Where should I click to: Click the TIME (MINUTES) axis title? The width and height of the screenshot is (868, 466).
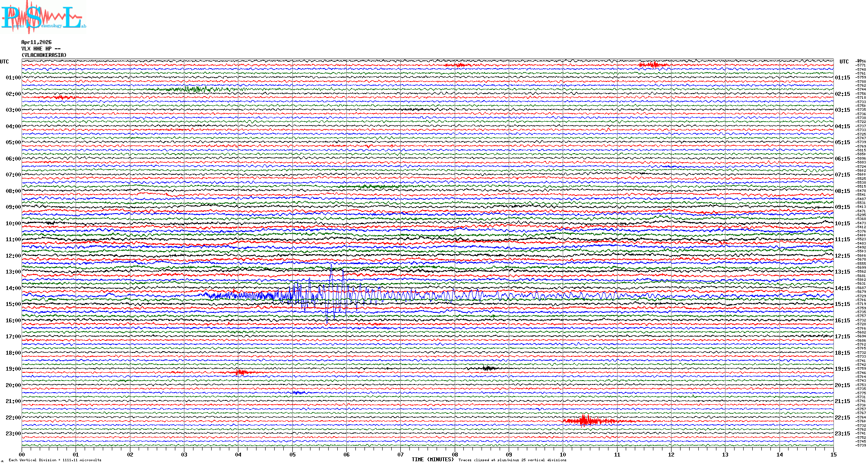[432, 460]
